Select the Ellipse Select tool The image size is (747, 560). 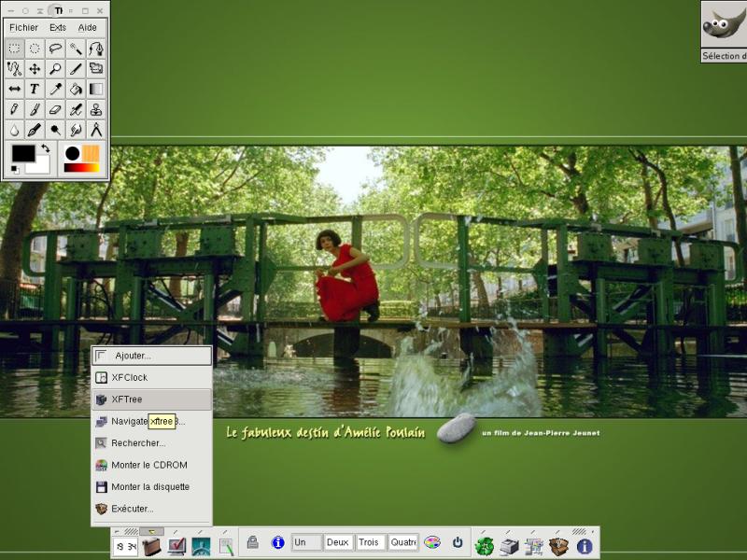point(35,49)
